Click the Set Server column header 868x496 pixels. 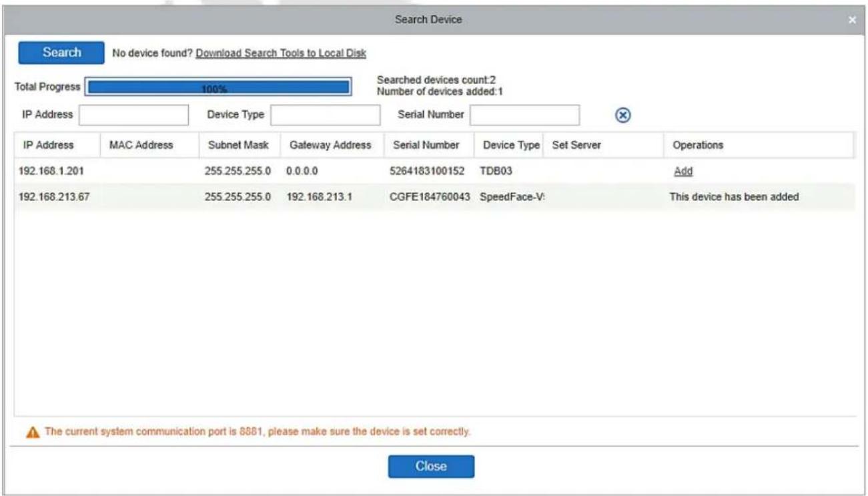tap(576, 145)
